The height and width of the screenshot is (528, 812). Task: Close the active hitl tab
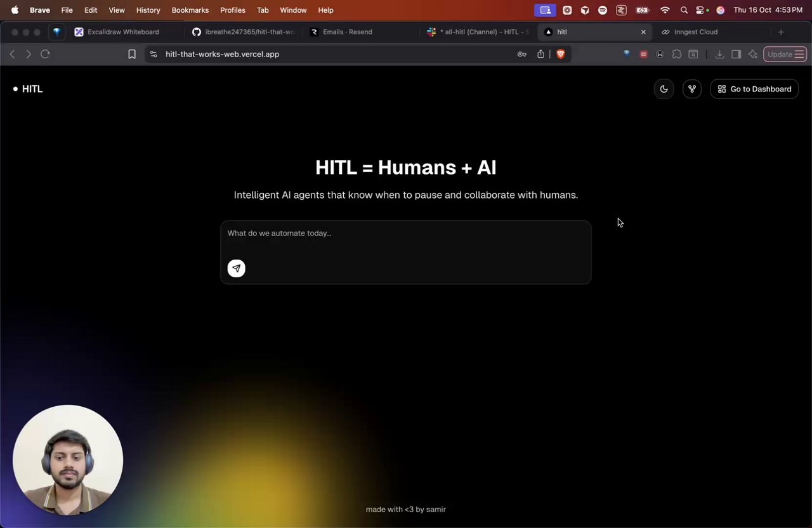click(643, 32)
